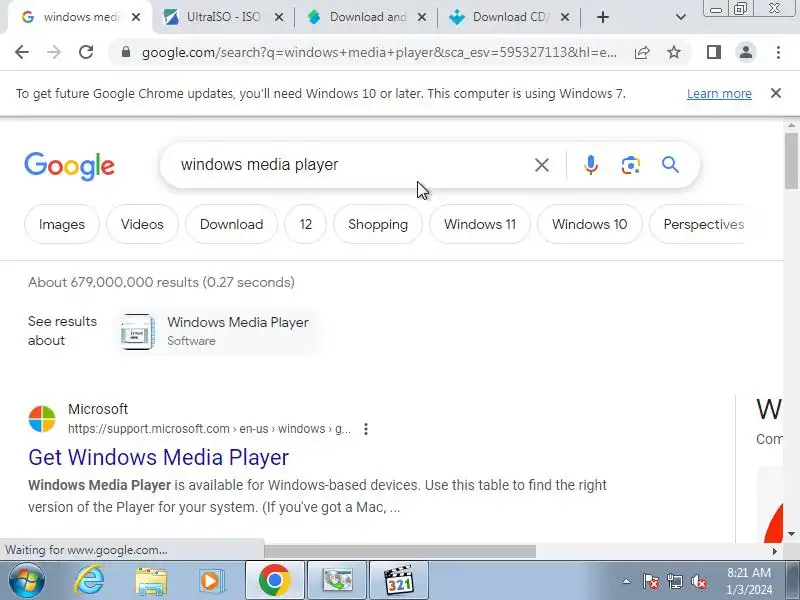Click the address bar URL

(379, 52)
